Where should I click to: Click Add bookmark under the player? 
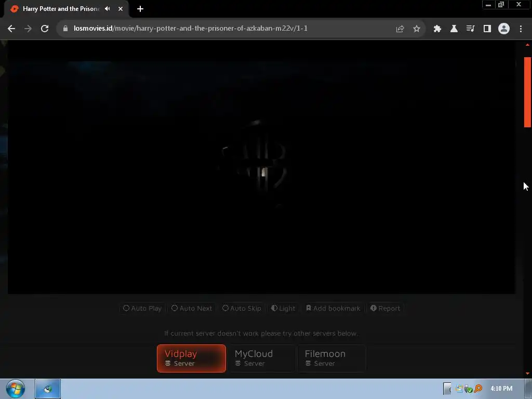click(333, 308)
